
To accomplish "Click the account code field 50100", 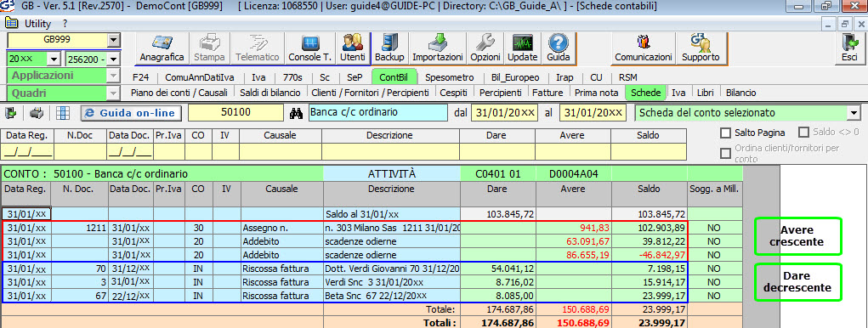I will pos(235,113).
